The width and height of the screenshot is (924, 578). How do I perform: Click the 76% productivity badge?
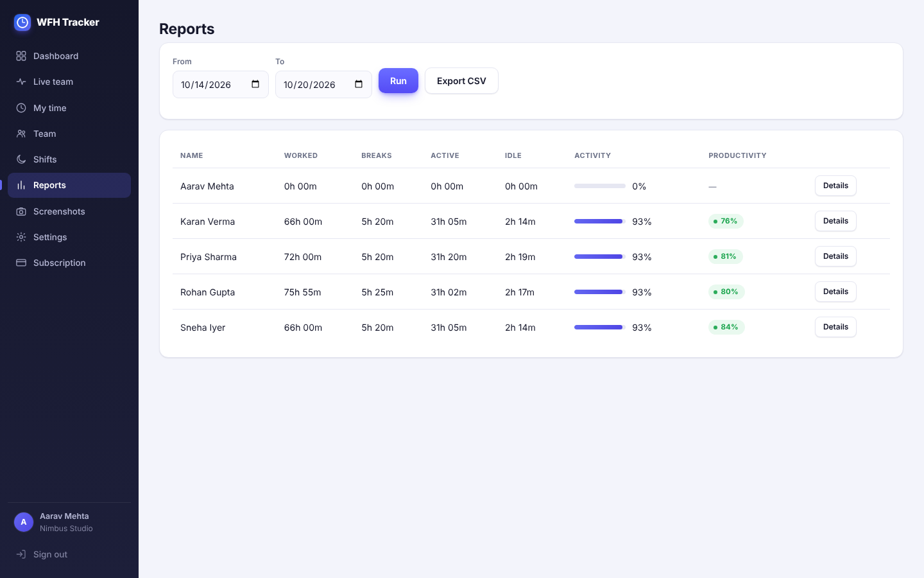tap(726, 221)
